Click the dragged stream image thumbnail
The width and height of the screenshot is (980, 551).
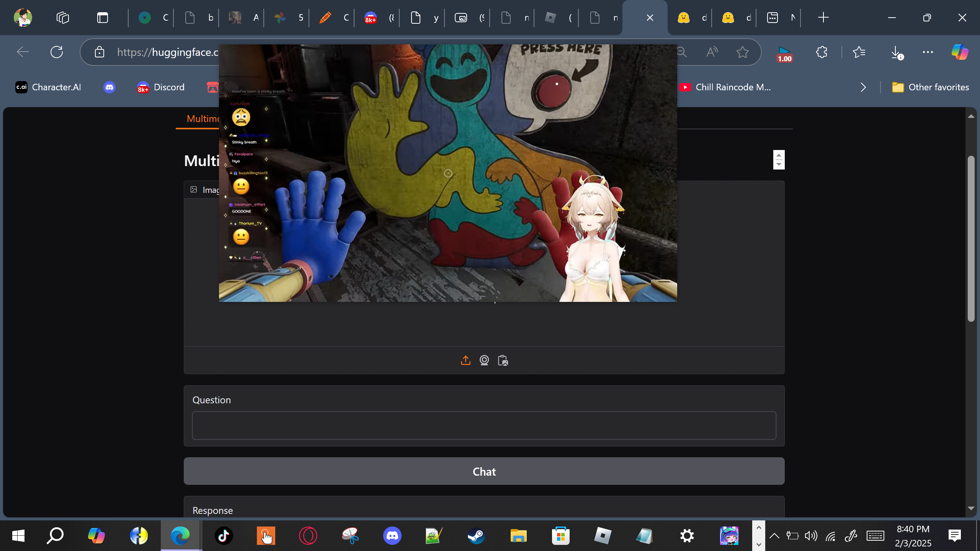448,173
